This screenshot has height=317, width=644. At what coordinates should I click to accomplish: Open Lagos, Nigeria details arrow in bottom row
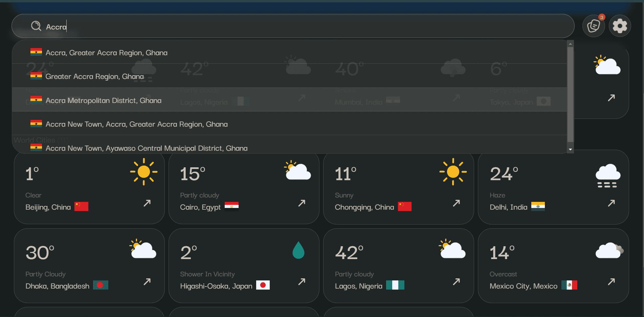click(456, 281)
